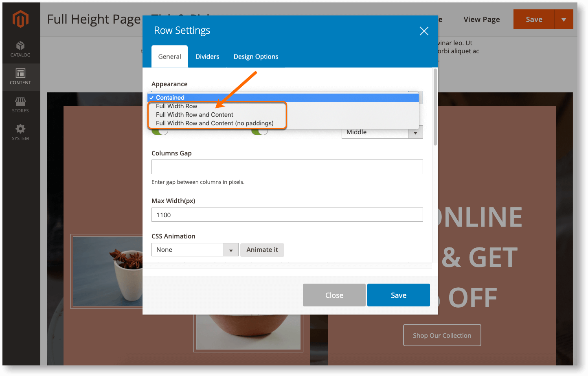Screen dimensions: 588x376
Task: Dismiss the Row Settings dialog via the X
Action: pyautogui.click(x=423, y=31)
